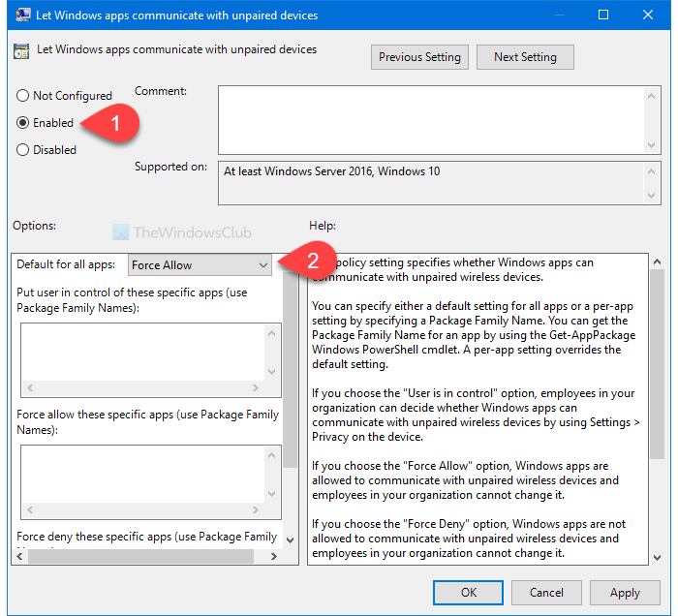Click the 'Options:' label

click(x=34, y=226)
